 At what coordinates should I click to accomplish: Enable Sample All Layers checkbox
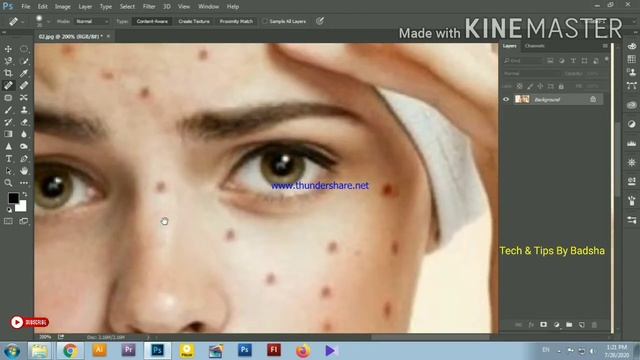(265, 21)
